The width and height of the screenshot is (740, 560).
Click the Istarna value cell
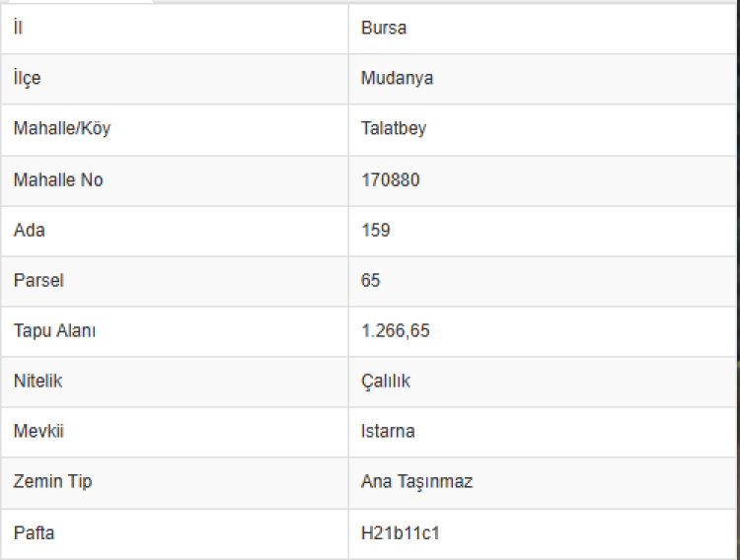388,432
